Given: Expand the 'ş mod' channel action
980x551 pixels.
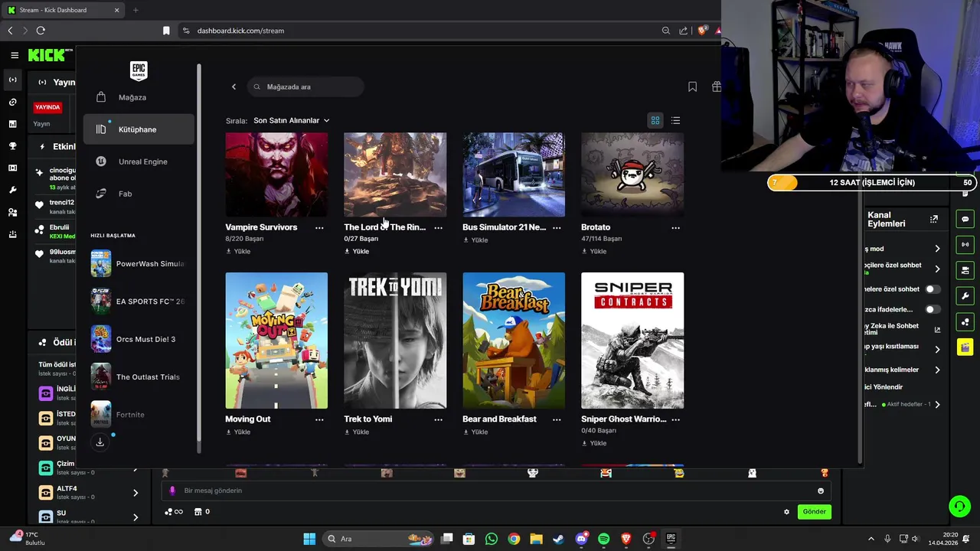Looking at the screenshot, I should point(937,249).
